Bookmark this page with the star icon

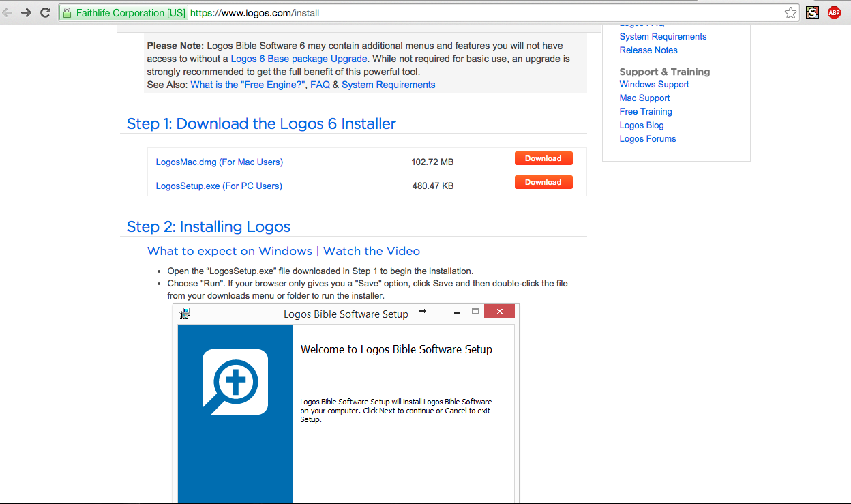pyautogui.click(x=790, y=12)
